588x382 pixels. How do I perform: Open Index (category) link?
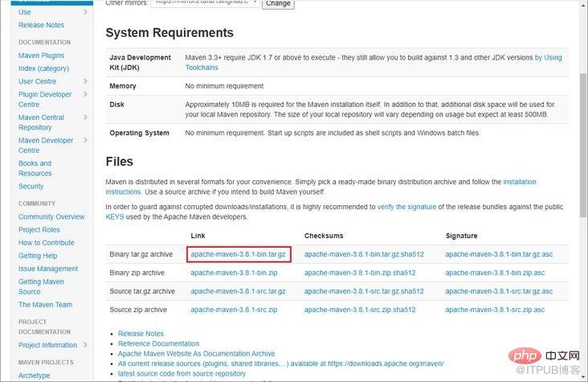click(43, 68)
